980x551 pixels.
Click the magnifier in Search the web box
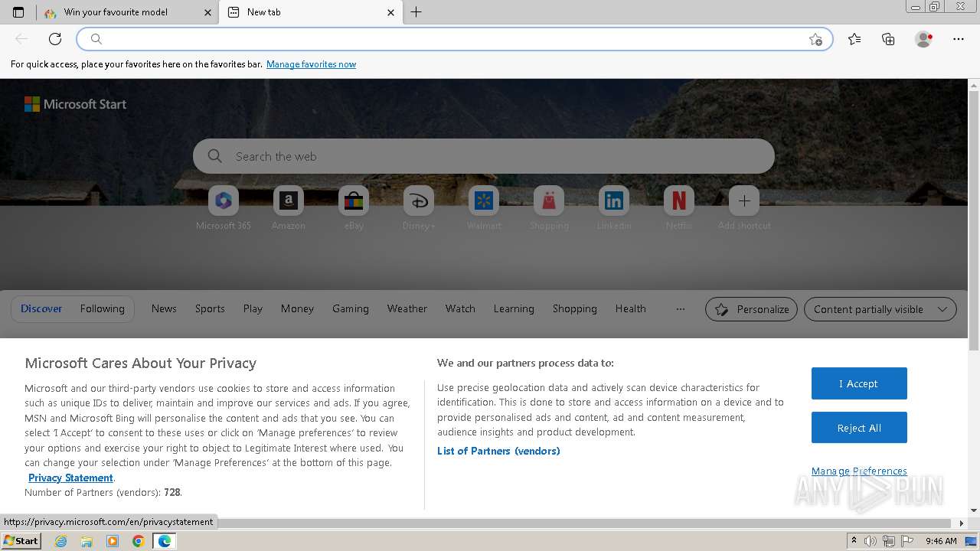(215, 156)
